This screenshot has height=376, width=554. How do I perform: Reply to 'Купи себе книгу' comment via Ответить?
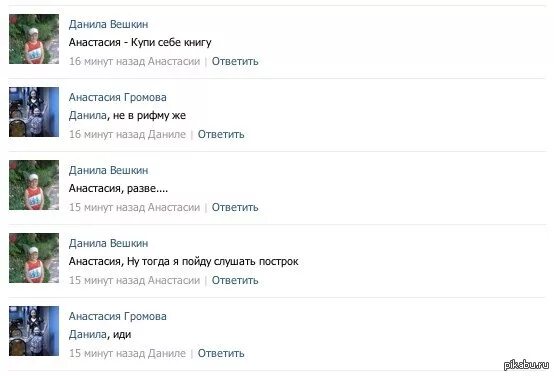pos(235,61)
